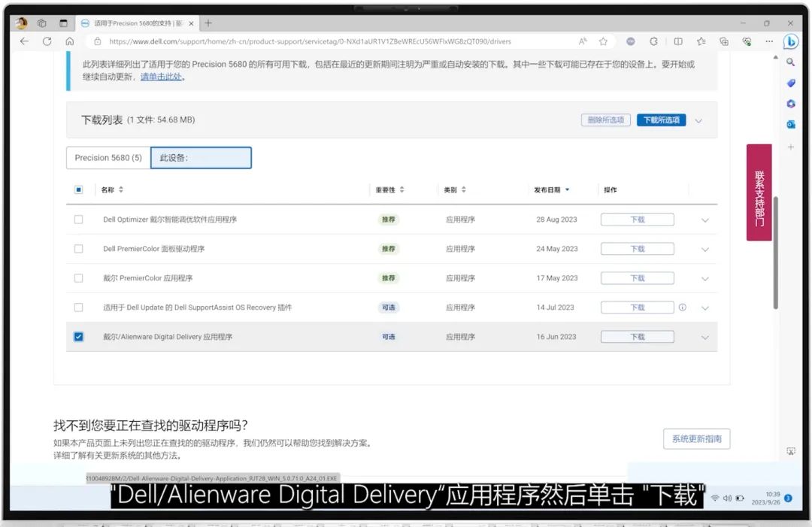This screenshot has width=812, height=527.
Task: Click the address bar URL field
Action: (x=310, y=41)
